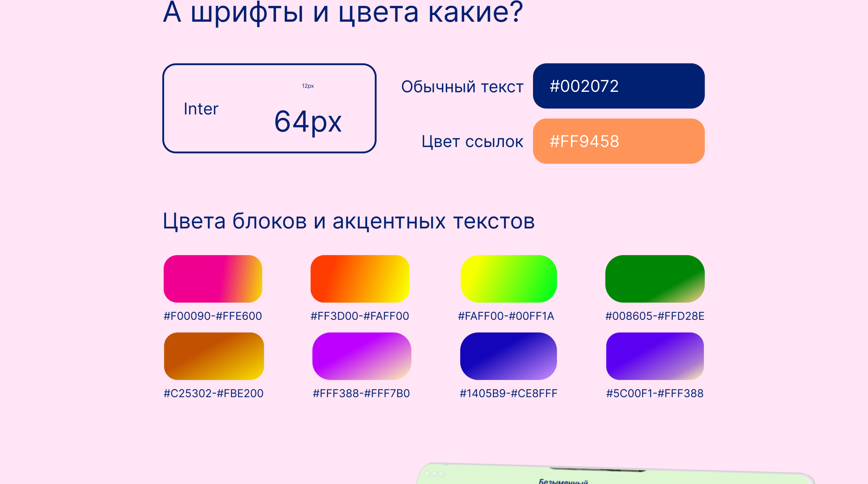The image size is (868, 484).
Task: Click the #1405B9-#CE8FFF hex code caption
Action: click(508, 393)
